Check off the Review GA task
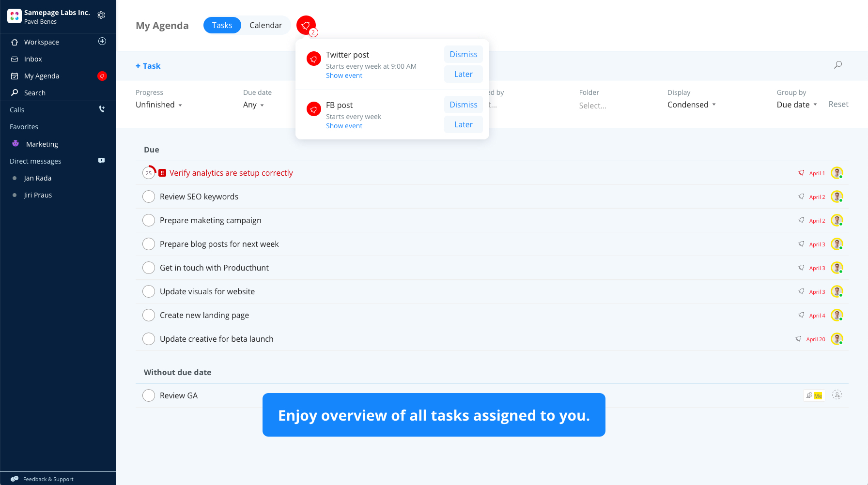 149,395
